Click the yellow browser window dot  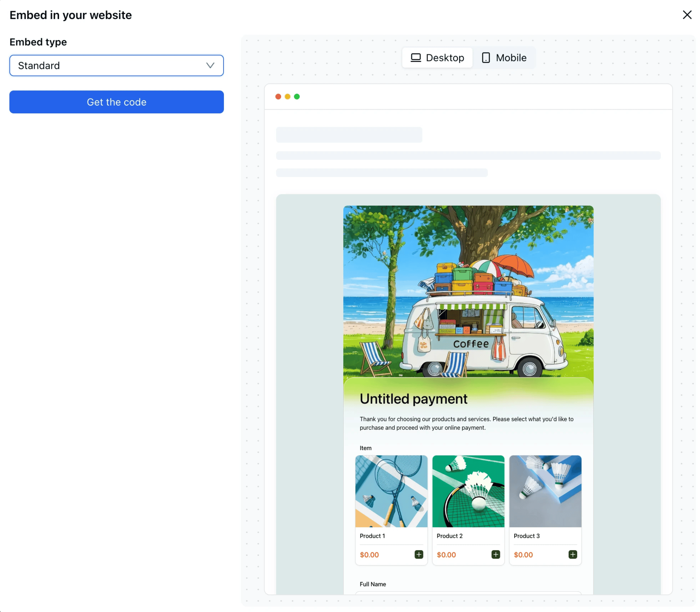287,97
